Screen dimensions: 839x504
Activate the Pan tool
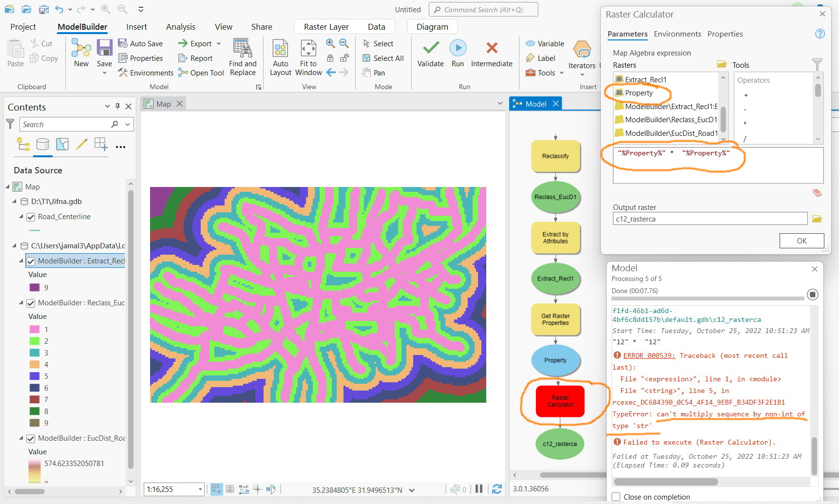click(x=366, y=73)
